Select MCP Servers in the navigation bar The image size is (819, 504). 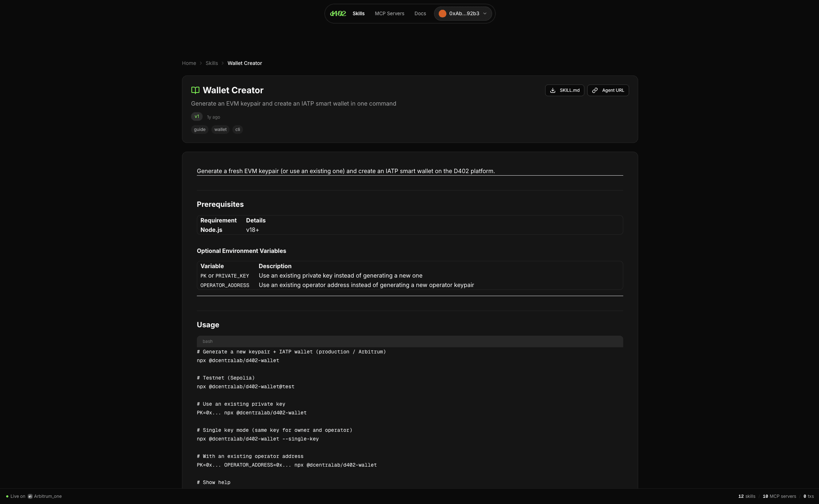coord(389,13)
